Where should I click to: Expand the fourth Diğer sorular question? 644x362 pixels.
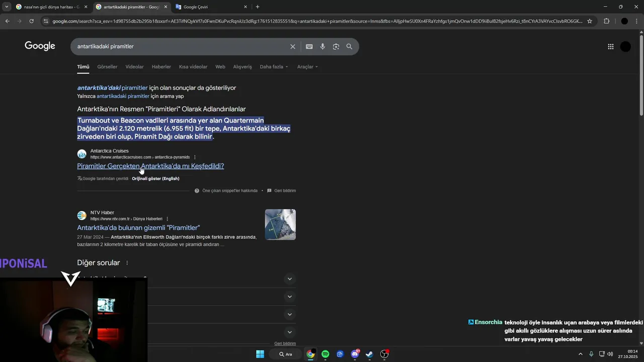pos(289,332)
